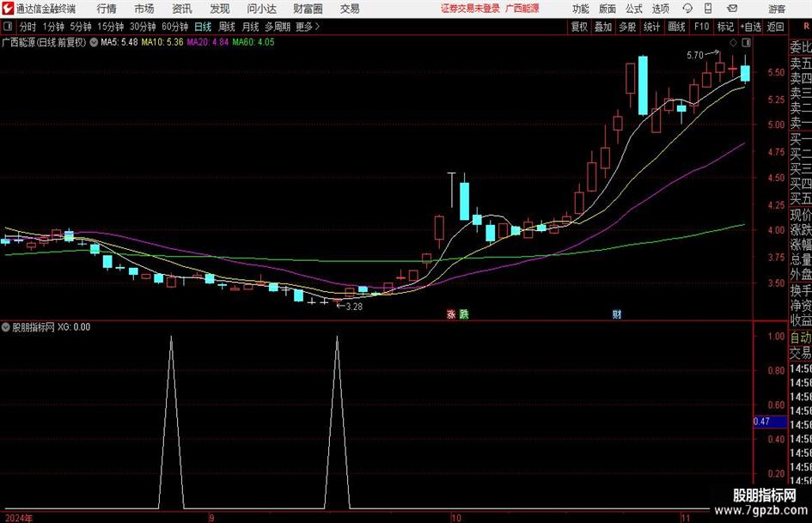Switch to the 1分钟 period tab
The height and width of the screenshot is (523, 812).
[x=53, y=27]
